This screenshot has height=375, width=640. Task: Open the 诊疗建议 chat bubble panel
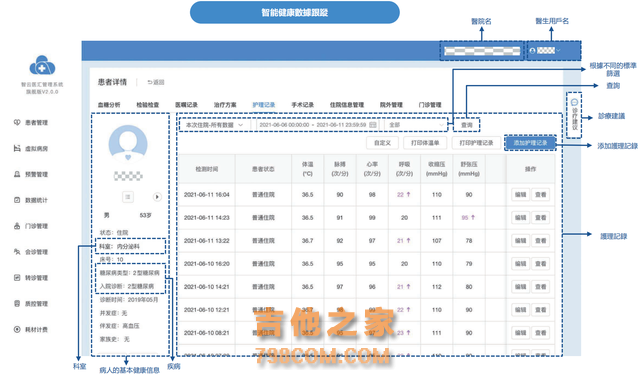click(574, 115)
